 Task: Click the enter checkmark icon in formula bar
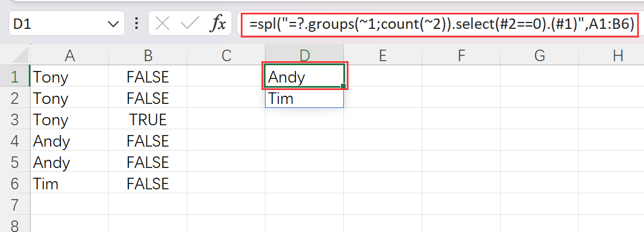click(x=190, y=24)
